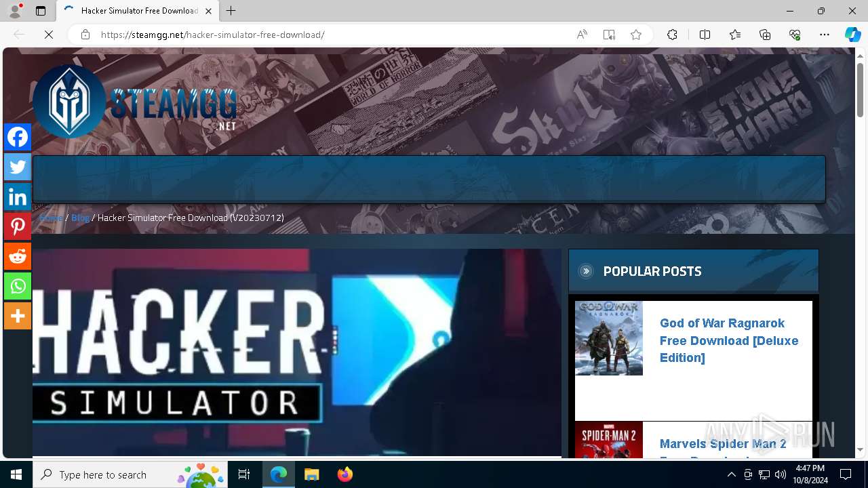The width and height of the screenshot is (868, 488).
Task: Select the Hacker Simulator Free Download tab
Action: click(138, 11)
